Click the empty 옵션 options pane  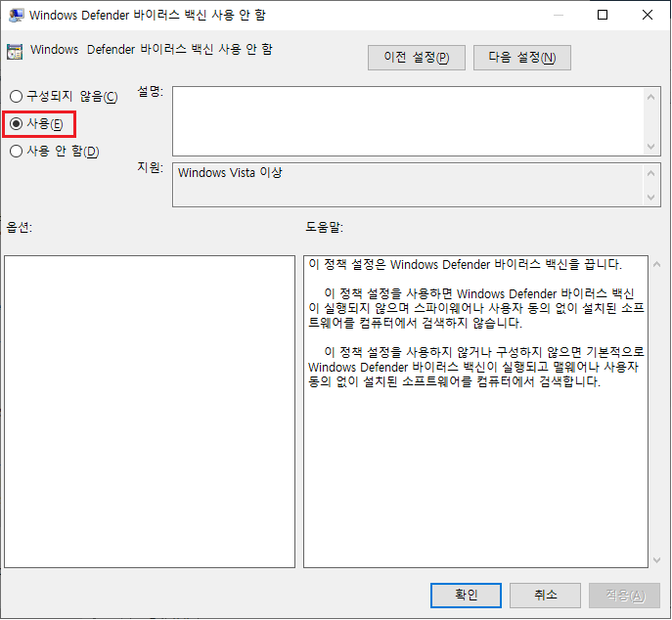click(150, 412)
